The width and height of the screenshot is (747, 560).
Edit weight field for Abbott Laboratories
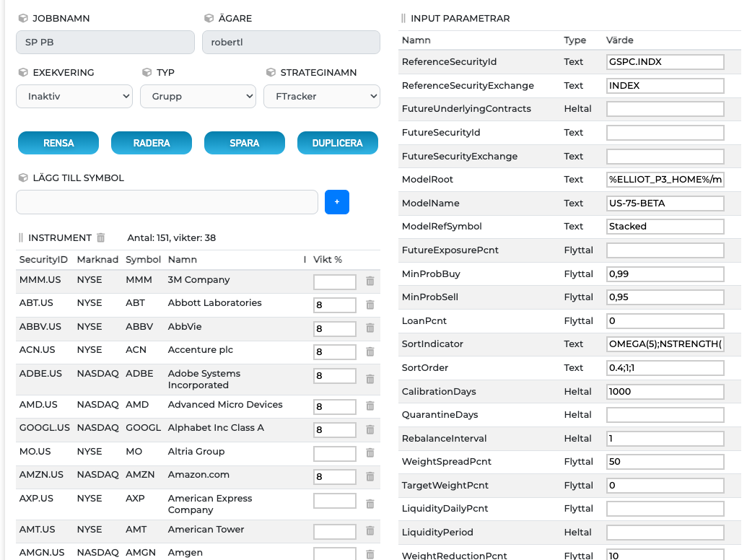click(x=334, y=305)
